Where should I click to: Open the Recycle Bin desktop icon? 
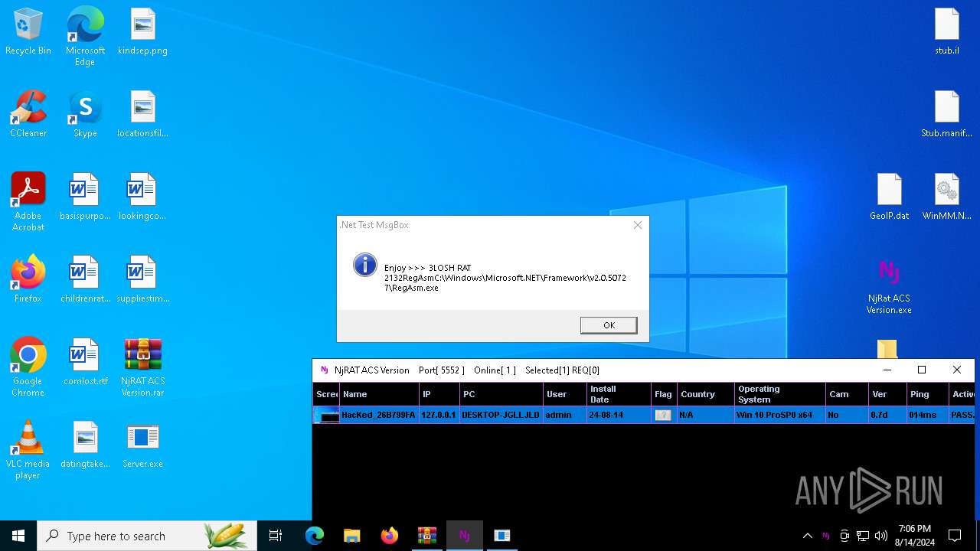coord(28,32)
